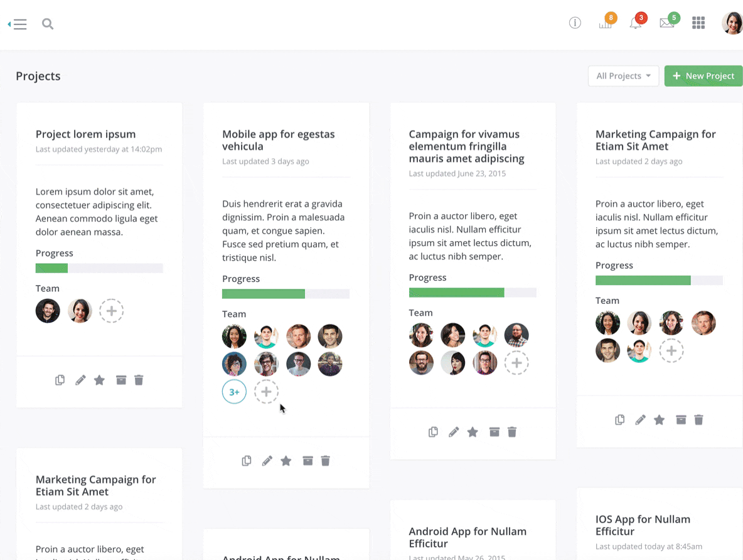The image size is (743, 560).
Task: Click the New Project button
Action: 703,76
